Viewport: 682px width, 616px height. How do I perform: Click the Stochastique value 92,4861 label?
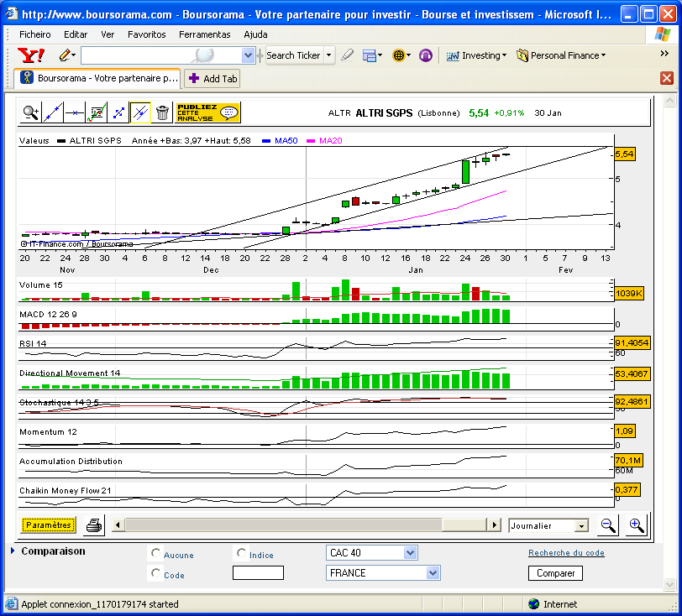click(x=632, y=401)
